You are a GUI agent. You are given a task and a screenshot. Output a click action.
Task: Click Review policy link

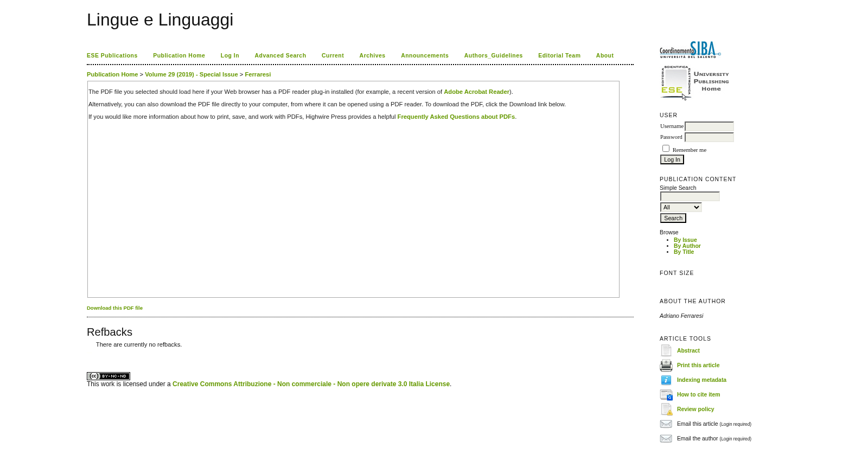[x=695, y=410]
